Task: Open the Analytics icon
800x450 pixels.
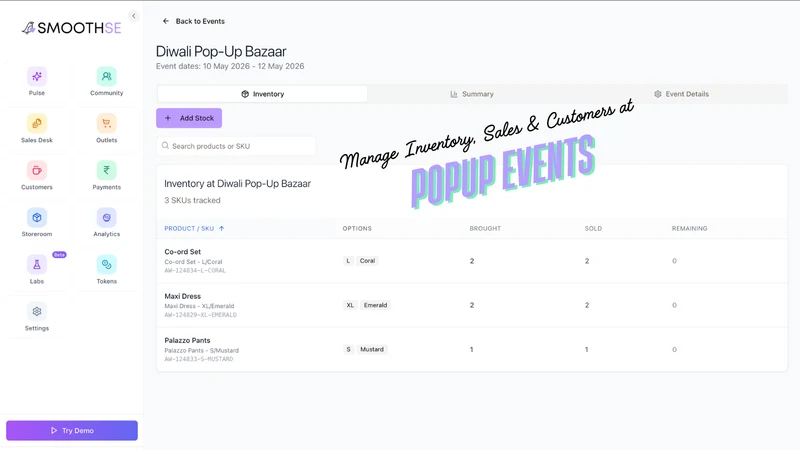Action: [x=107, y=218]
